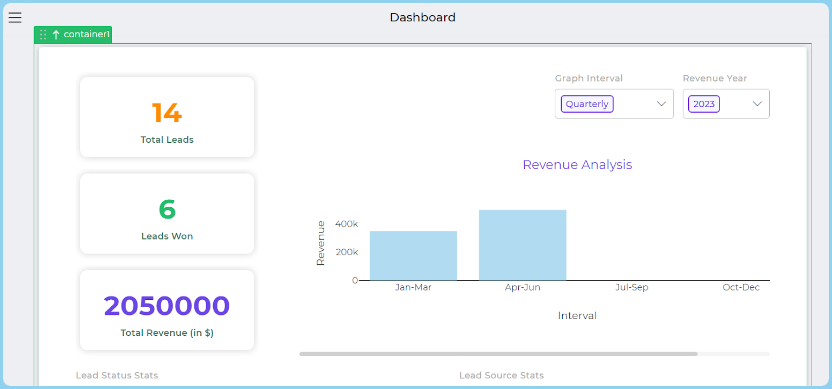Open the Graph Interval dropdown

pyautogui.click(x=614, y=103)
